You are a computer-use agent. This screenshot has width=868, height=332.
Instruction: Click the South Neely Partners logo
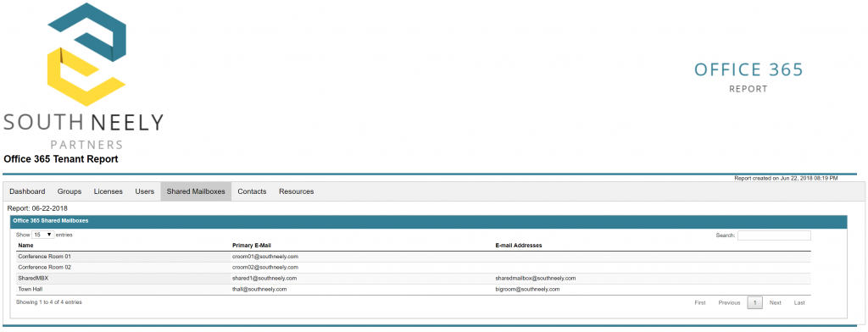(84, 76)
